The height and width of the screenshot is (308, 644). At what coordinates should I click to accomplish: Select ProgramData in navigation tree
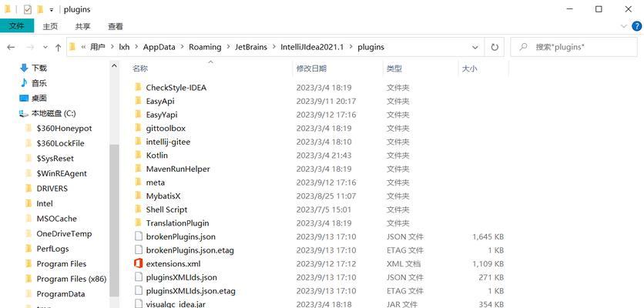click(61, 294)
